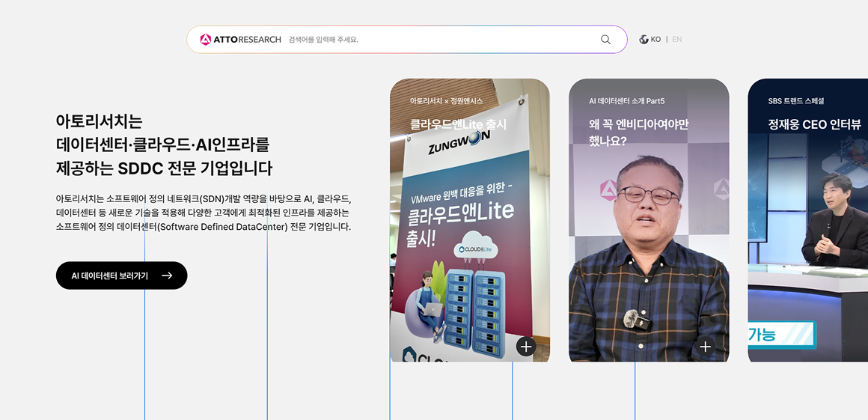Screen dimensions: 868x420
Task: Click the ATTO Research logo
Action: pyautogui.click(x=240, y=40)
